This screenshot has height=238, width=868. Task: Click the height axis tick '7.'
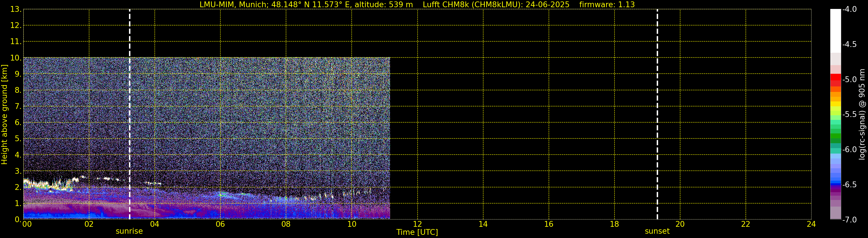point(18,107)
